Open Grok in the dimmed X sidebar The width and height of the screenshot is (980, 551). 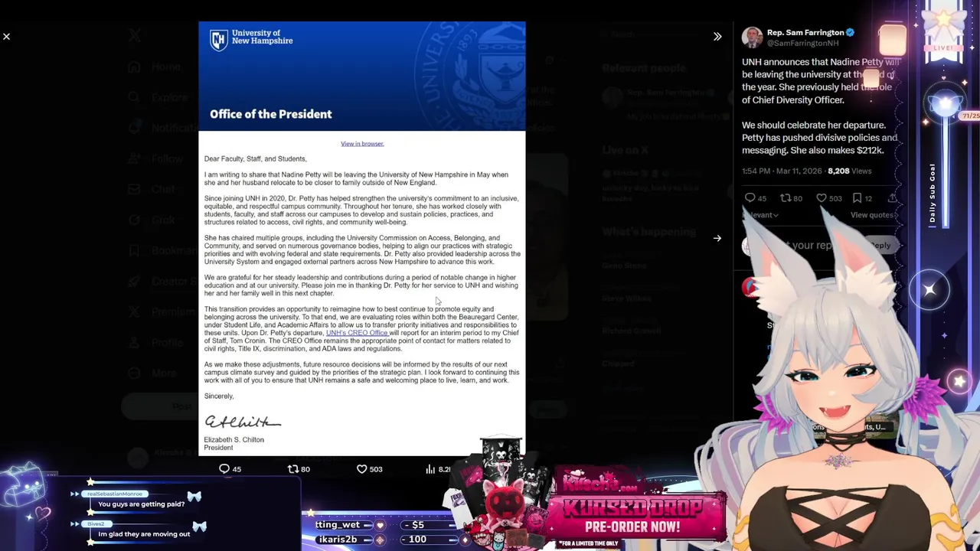(x=162, y=220)
